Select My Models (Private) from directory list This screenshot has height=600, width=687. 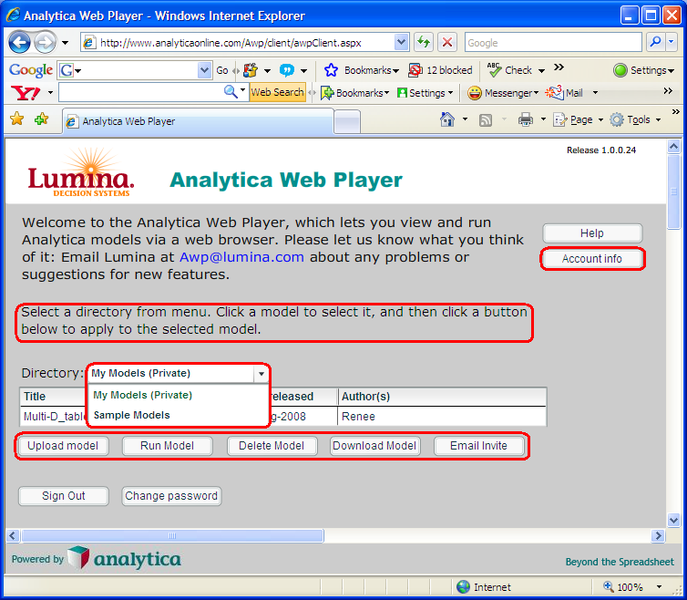[142, 395]
